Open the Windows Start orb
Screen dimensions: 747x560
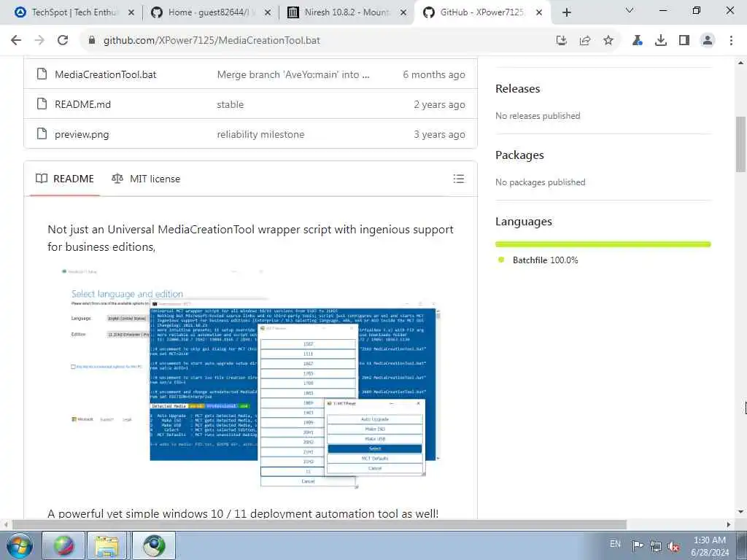point(20,545)
